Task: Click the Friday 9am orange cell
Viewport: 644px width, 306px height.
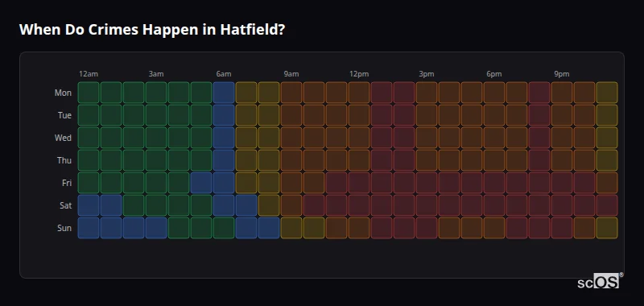Action: (291, 183)
